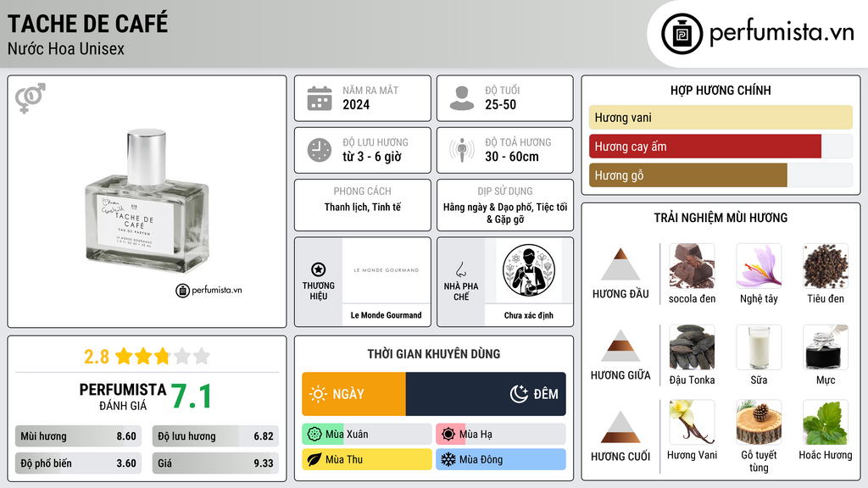Click the Thời gian khuyên dùng heading
Image resolution: width=868 pixels, height=488 pixels.
(434, 354)
